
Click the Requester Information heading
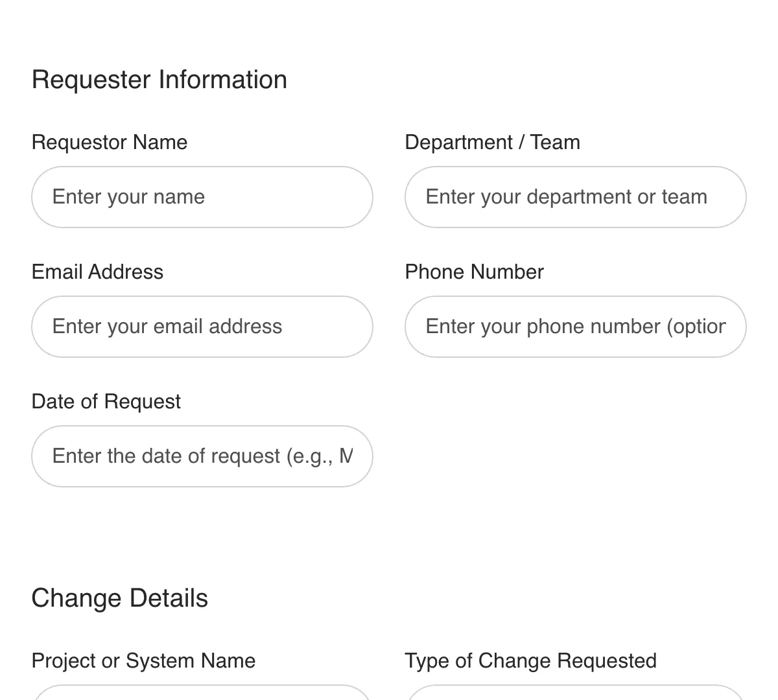coord(159,79)
